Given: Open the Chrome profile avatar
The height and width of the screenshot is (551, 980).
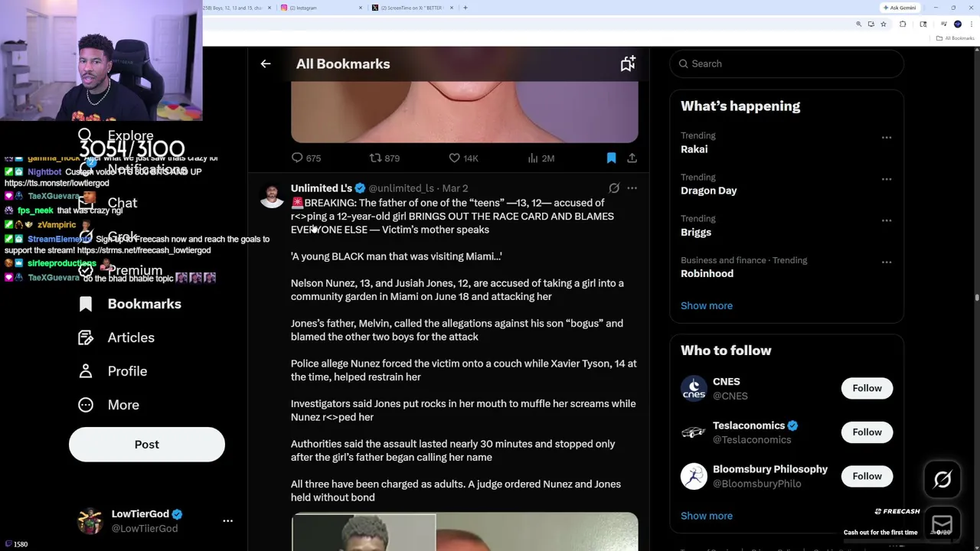Looking at the screenshot, I should (958, 24).
